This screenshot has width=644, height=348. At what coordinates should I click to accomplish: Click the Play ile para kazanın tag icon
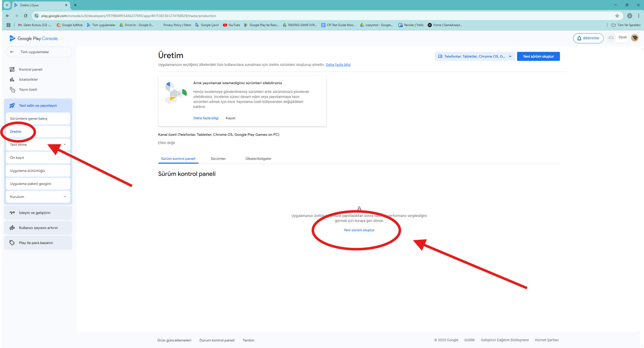(12, 243)
